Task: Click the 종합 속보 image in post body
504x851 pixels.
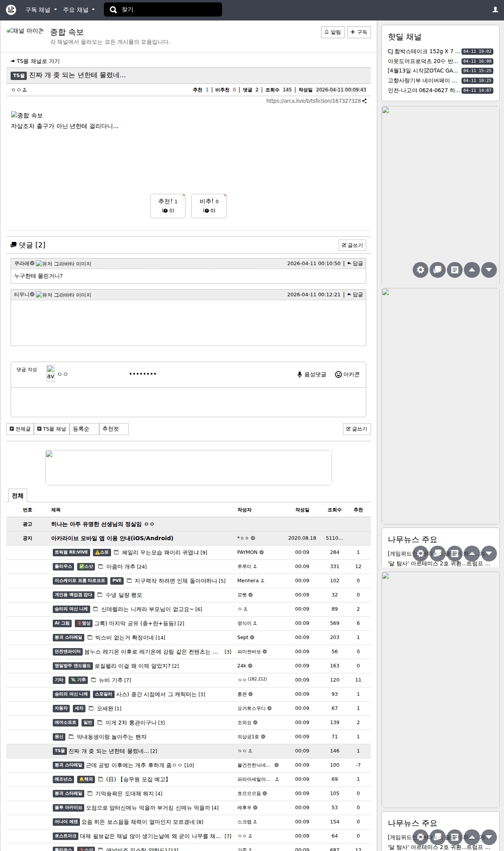Action: tap(27, 115)
